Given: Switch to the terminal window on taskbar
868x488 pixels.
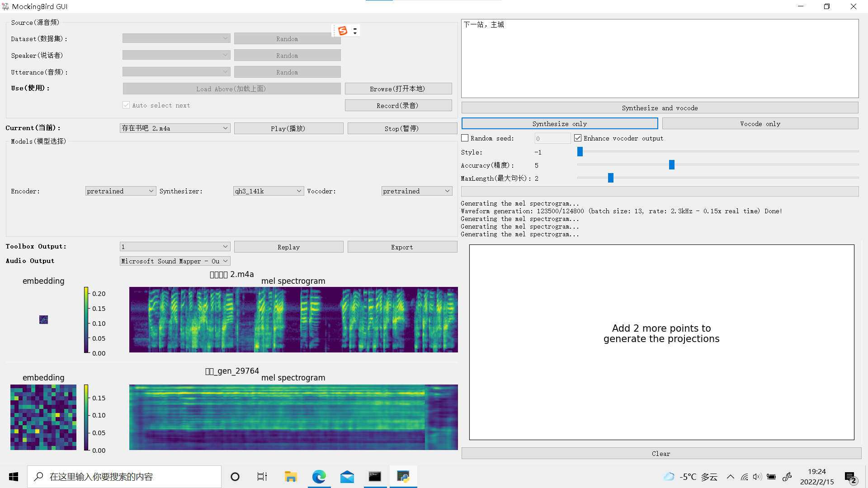Looking at the screenshot, I should click(x=375, y=477).
